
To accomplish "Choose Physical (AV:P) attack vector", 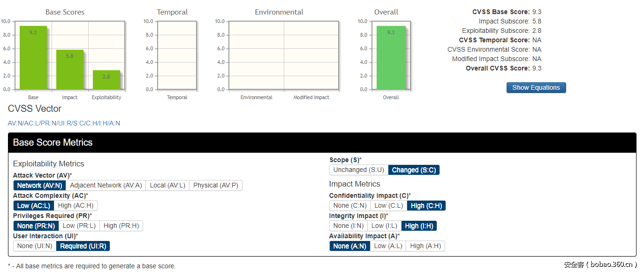I will pyautogui.click(x=216, y=185).
